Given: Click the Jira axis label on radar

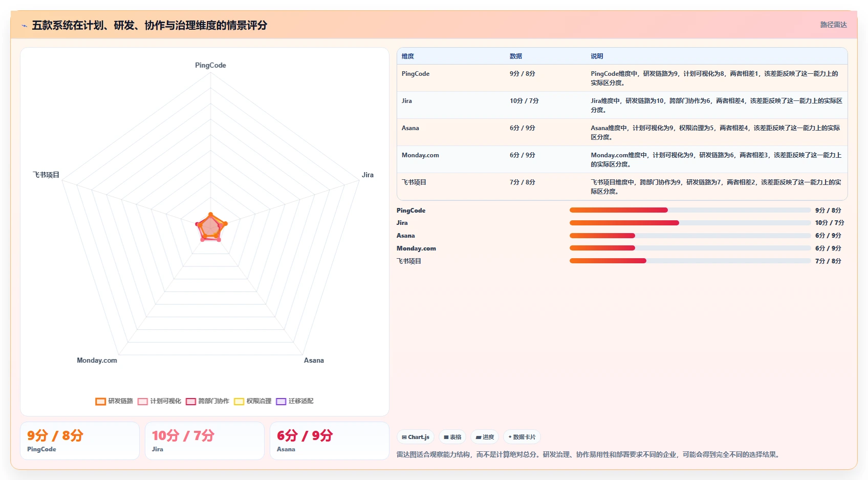Looking at the screenshot, I should 367,175.
